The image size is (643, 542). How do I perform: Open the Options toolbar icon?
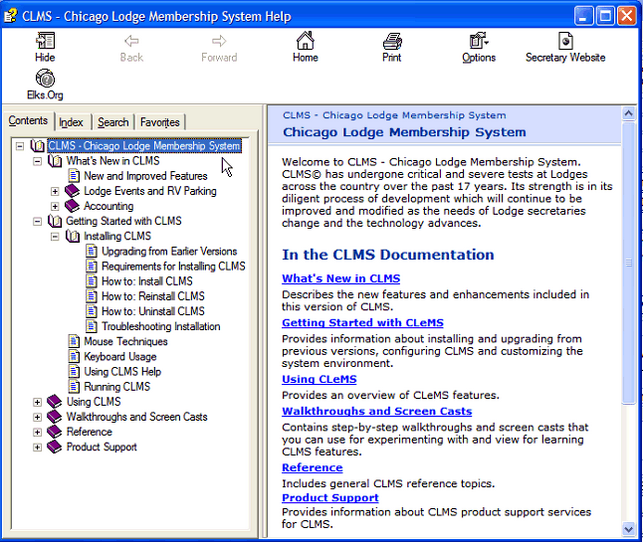point(478,42)
